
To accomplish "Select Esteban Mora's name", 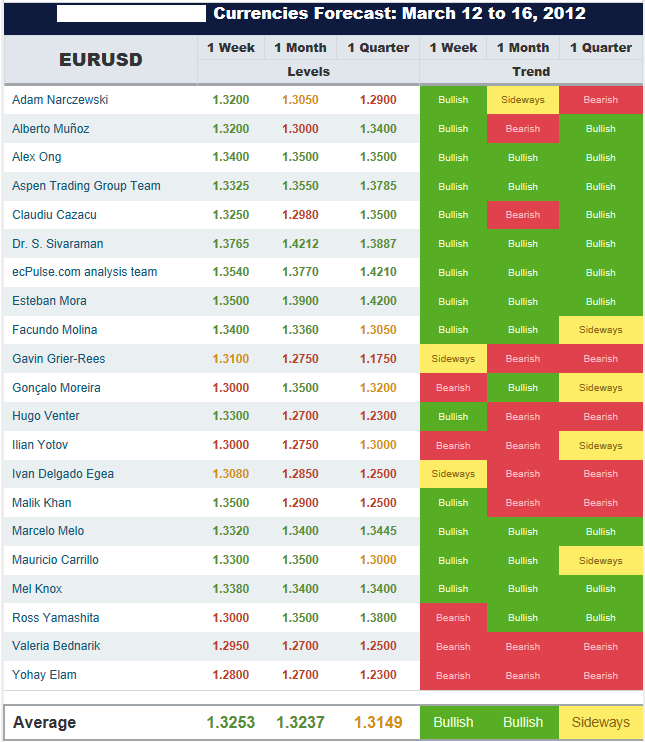I will (49, 301).
